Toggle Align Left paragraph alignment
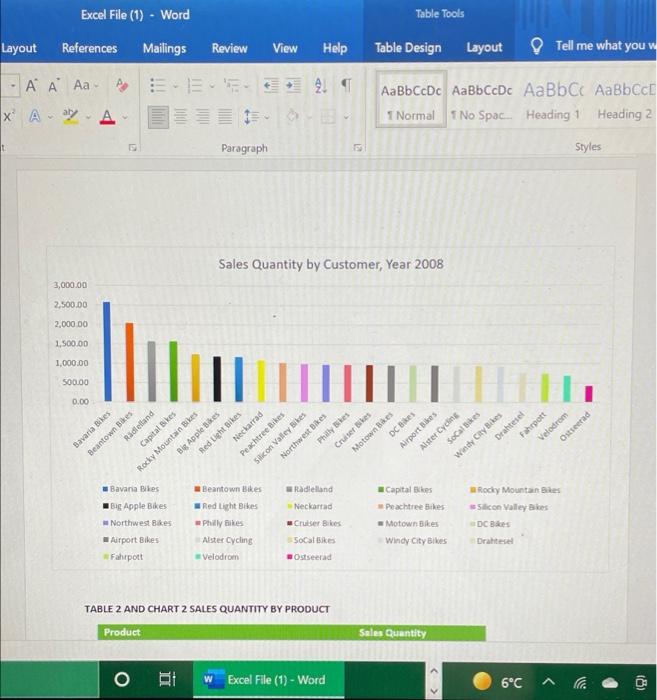The height and width of the screenshot is (700, 657). tap(158, 117)
